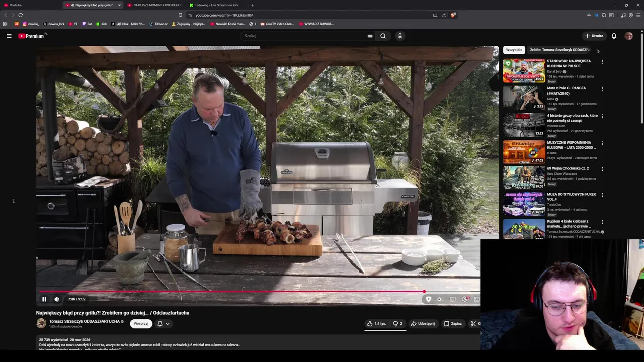This screenshot has height=362, width=644.
Task: Open YouTube notifications bell
Action: (x=614, y=36)
